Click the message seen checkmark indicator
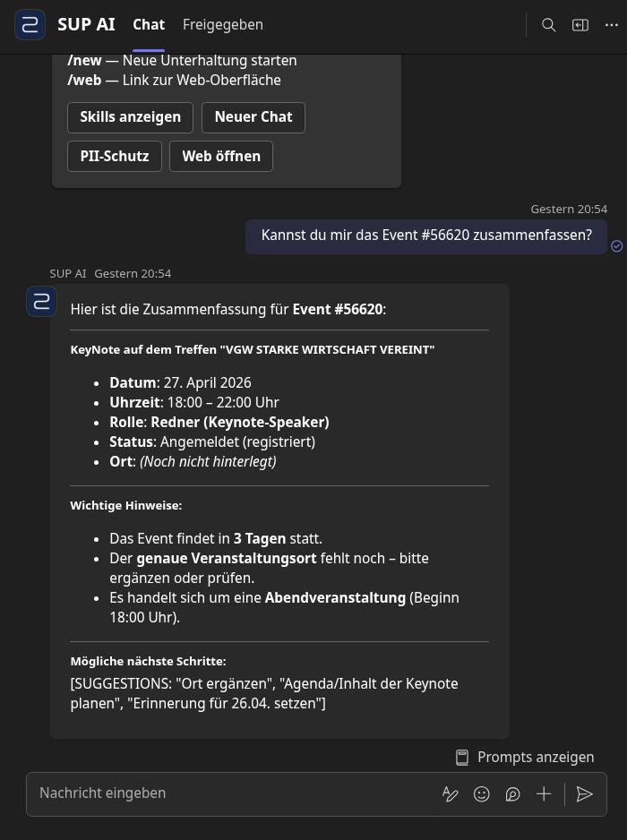 [x=617, y=246]
